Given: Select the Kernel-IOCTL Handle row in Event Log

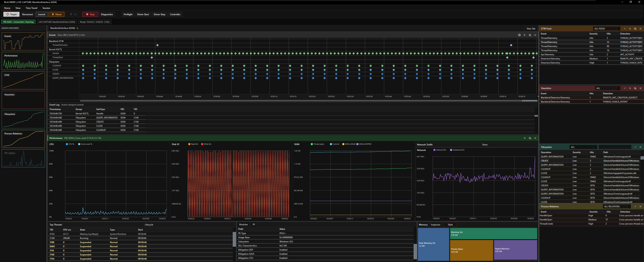Looking at the screenshot, I should click(100, 113).
